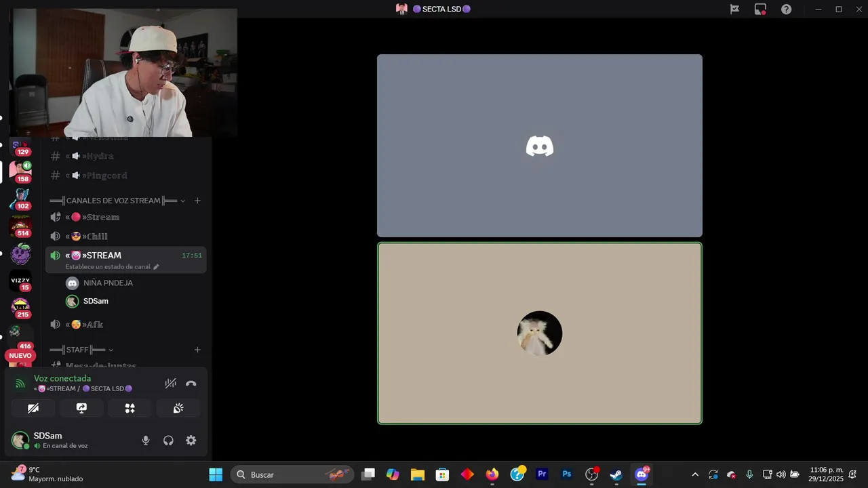The image size is (868, 488).
Task: Deafen with headphones icon
Action: pyautogui.click(x=168, y=441)
